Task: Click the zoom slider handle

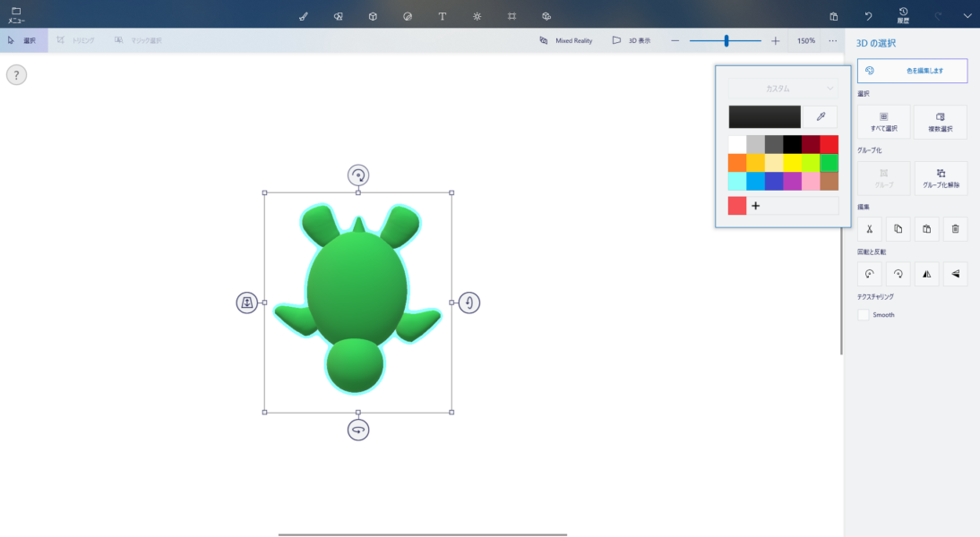Action: pyautogui.click(x=726, y=40)
